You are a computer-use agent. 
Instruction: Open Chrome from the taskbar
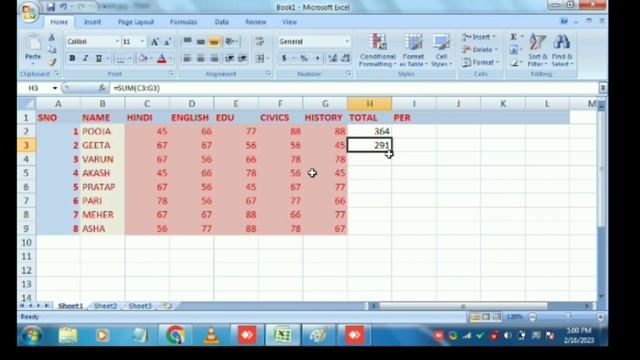pyautogui.click(x=175, y=335)
